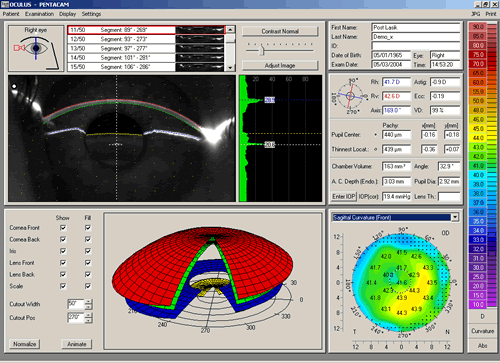The image size is (500, 363).
Task: Click the Date of Birth field
Action: tap(391, 55)
